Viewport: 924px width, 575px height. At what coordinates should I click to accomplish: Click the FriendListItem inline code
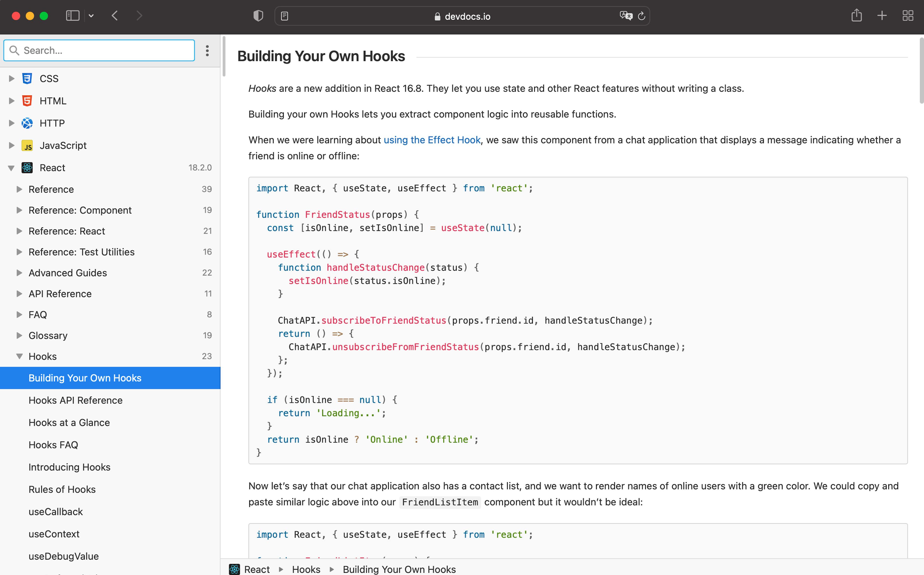pos(440,502)
